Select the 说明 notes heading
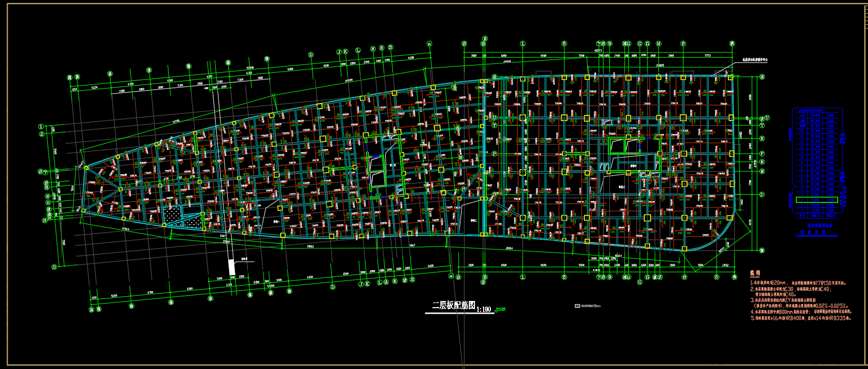 (755, 274)
